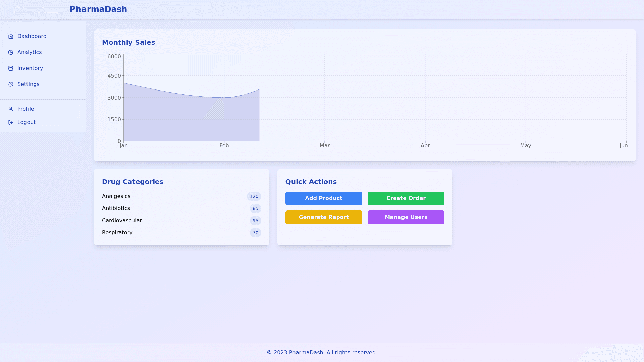Click the Generate Report button

click(x=324, y=217)
